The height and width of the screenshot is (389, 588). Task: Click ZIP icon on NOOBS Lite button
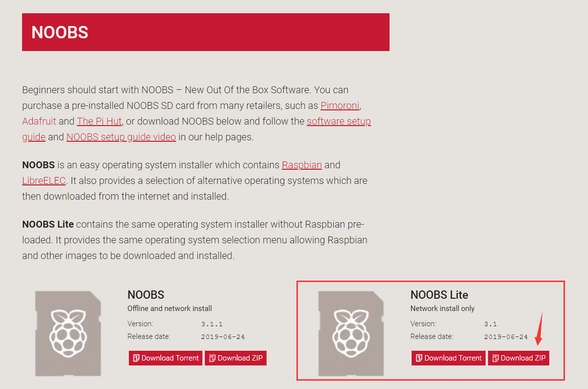point(495,358)
